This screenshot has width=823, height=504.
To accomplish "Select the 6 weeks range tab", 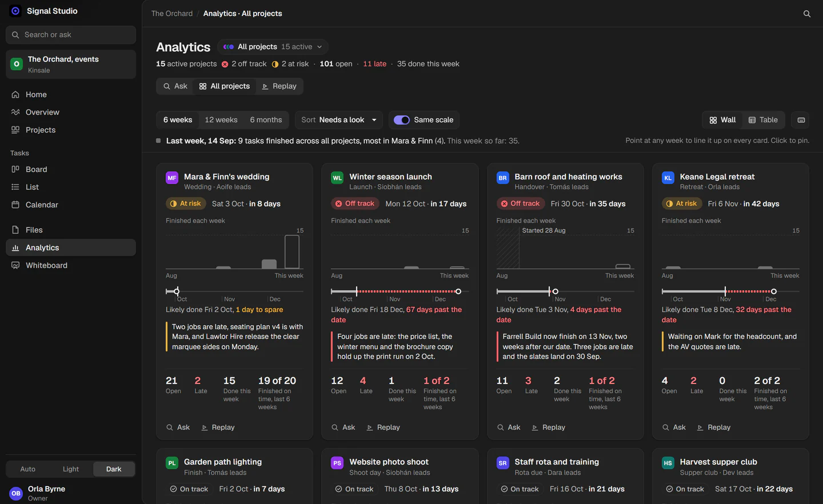I will click(178, 120).
